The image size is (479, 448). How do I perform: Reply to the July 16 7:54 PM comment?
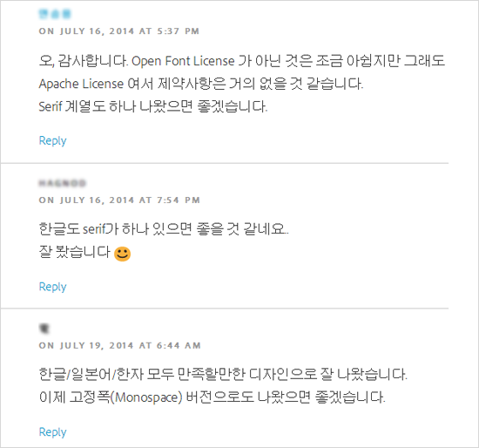coord(52,287)
